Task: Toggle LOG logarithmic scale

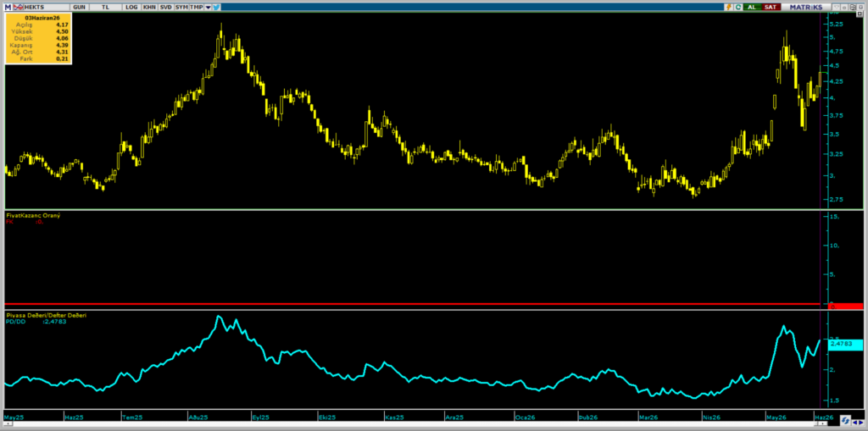Action: coord(131,7)
